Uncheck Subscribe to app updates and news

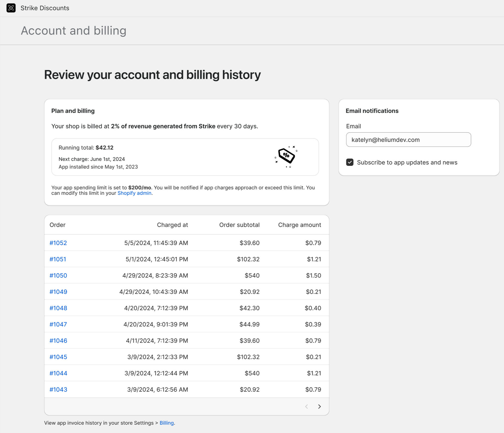tap(350, 162)
